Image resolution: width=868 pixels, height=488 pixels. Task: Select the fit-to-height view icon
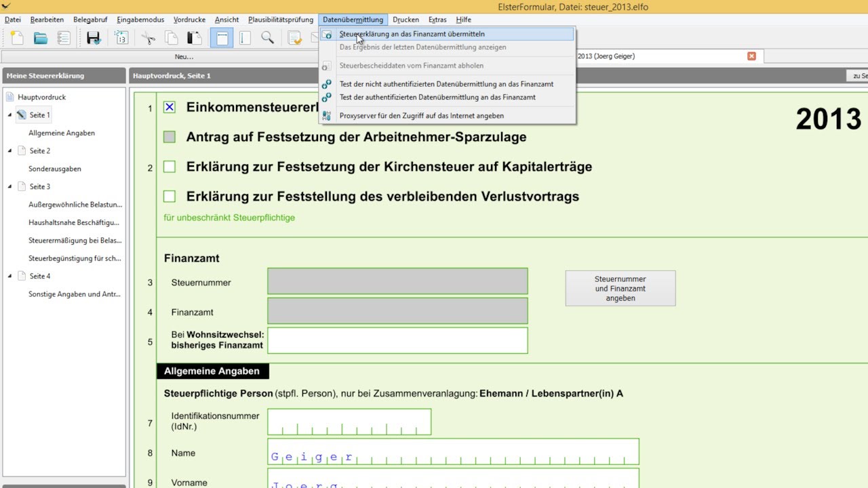(245, 38)
